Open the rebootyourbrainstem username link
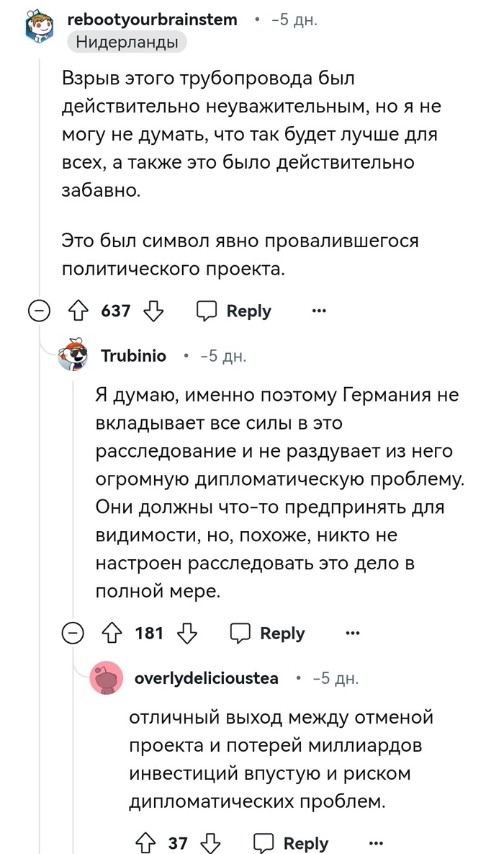Image resolution: width=504 pixels, height=854 pixels. (x=152, y=20)
